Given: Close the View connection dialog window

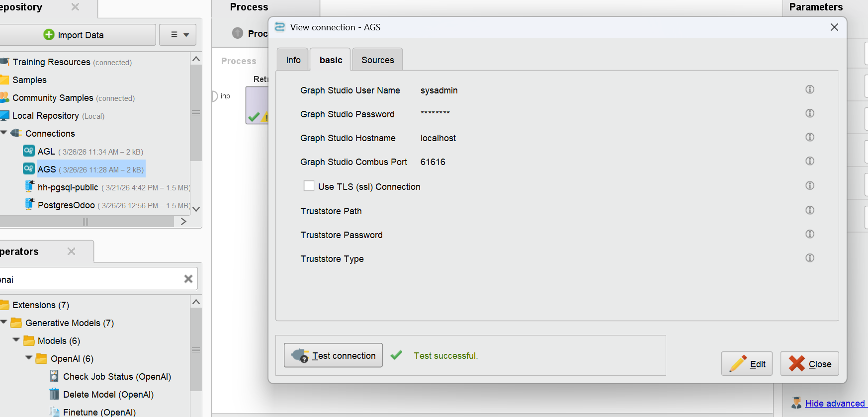Looking at the screenshot, I should click(x=834, y=27).
